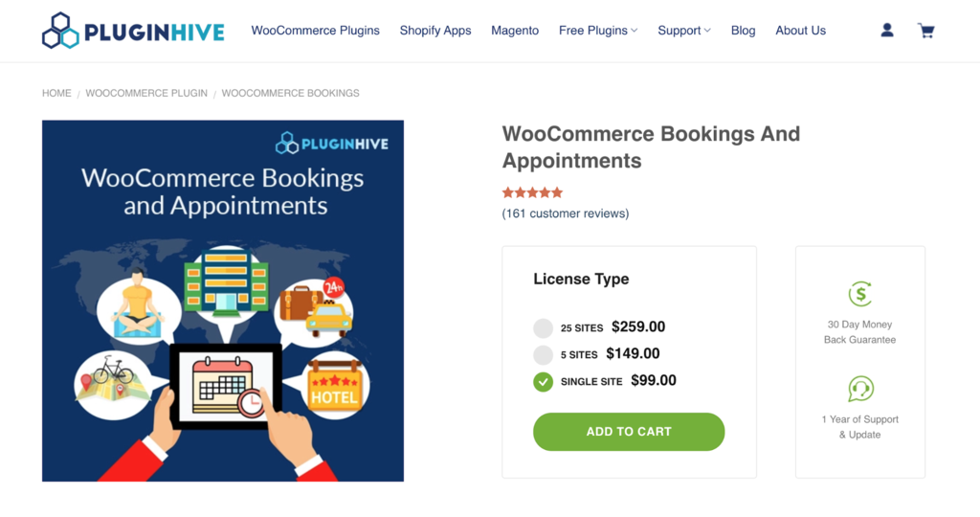980x517 pixels.
Task: Click the money back guarantee dollar icon
Action: [x=860, y=294]
